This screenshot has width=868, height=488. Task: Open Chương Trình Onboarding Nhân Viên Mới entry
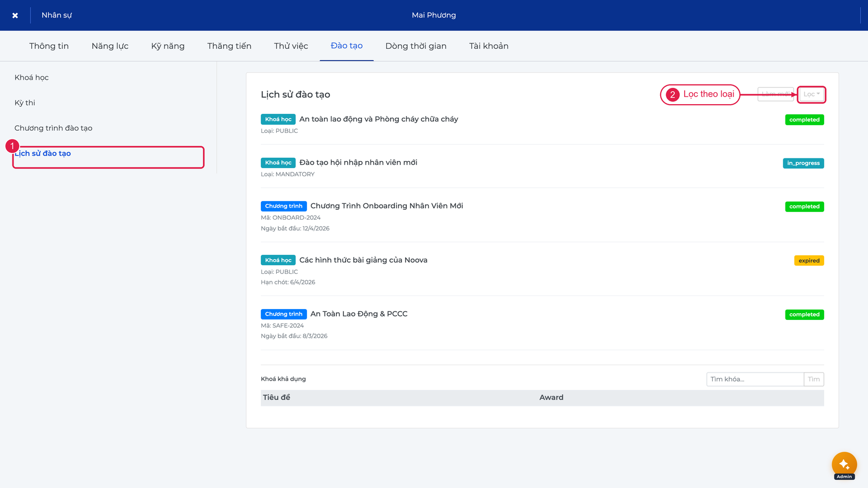pos(387,206)
